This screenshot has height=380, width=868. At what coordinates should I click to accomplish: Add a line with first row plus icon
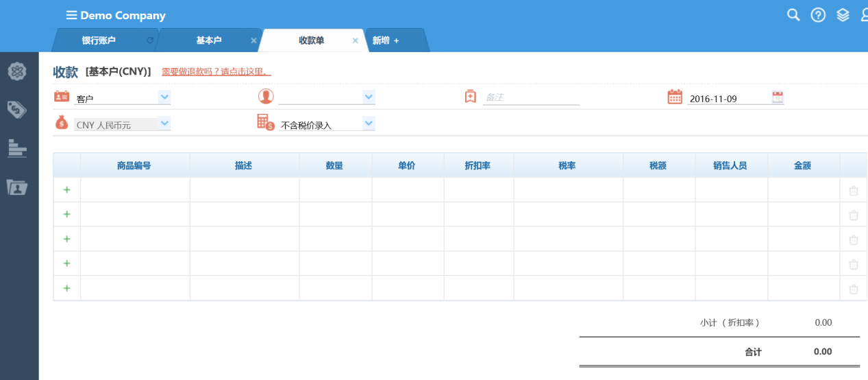coord(66,190)
